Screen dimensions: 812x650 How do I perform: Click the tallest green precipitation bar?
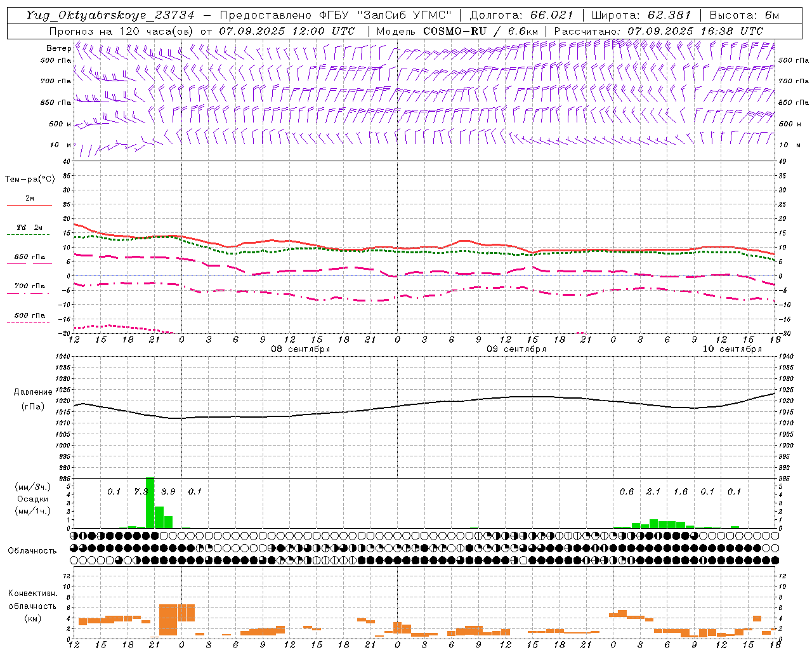(150, 503)
